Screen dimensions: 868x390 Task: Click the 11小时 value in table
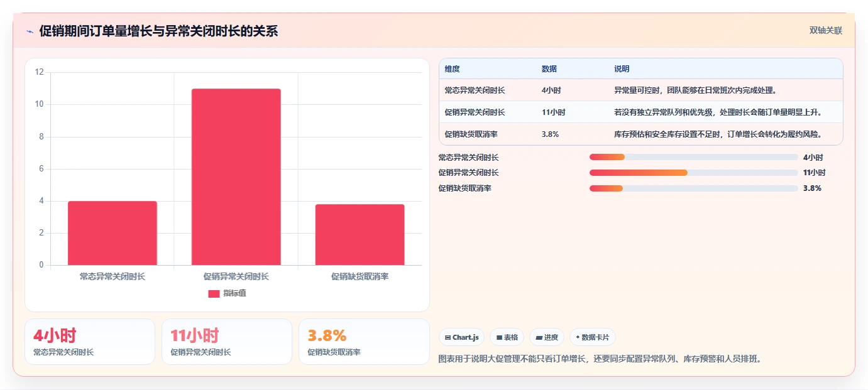pyautogui.click(x=553, y=112)
